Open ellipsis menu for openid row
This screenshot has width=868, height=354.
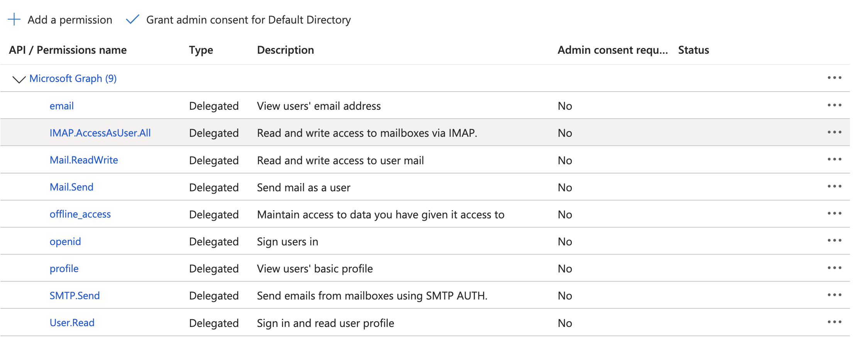[x=834, y=241]
